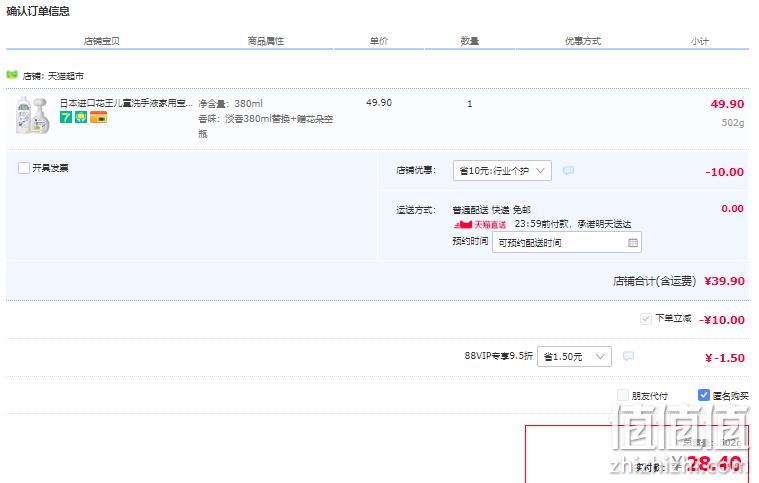Open the 省10元:行业个护 discount dropdown
The image size is (759, 483).
(x=502, y=170)
